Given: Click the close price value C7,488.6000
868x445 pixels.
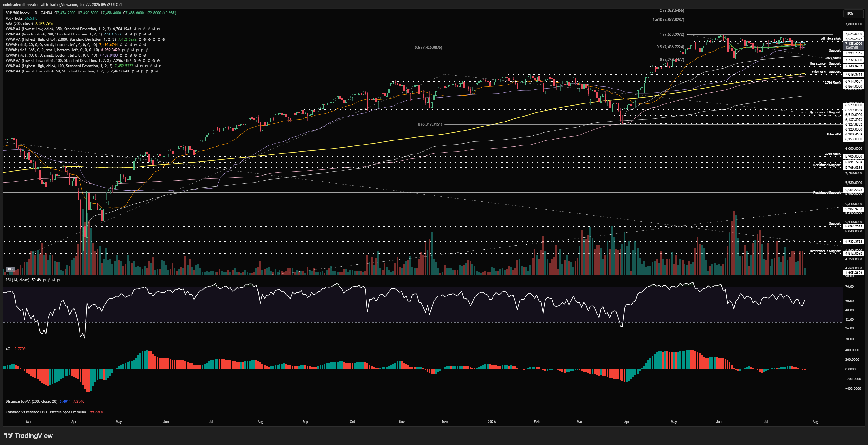Looking at the screenshot, I should [134, 13].
